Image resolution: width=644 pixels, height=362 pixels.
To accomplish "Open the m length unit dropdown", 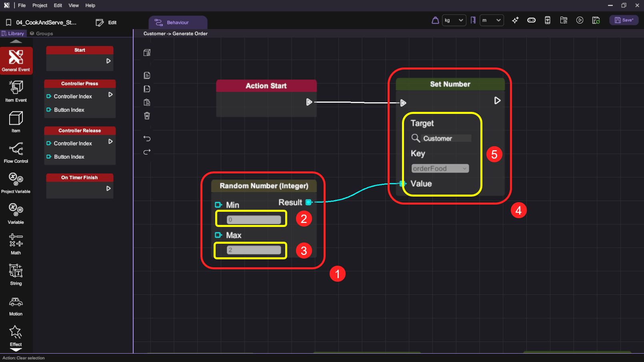I will pos(492,20).
